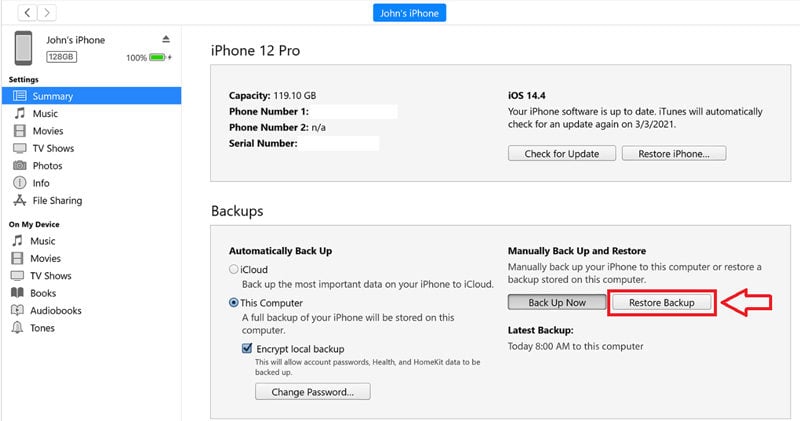Click the Music note icon under Settings
800x421 pixels.
tap(18, 114)
